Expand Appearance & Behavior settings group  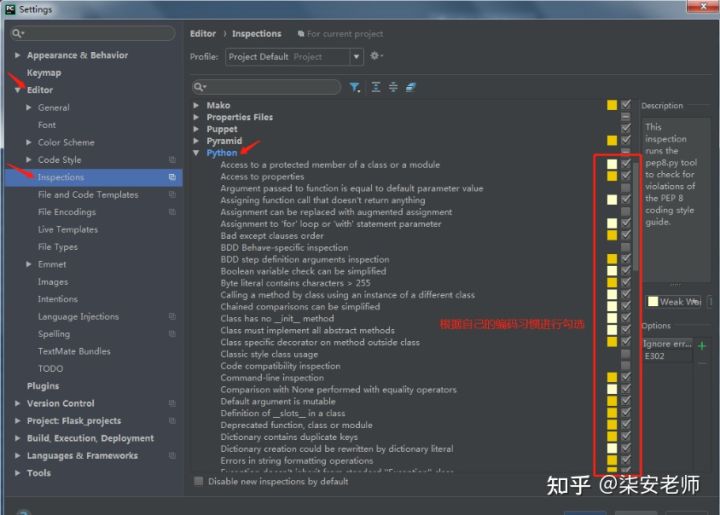click(x=17, y=55)
